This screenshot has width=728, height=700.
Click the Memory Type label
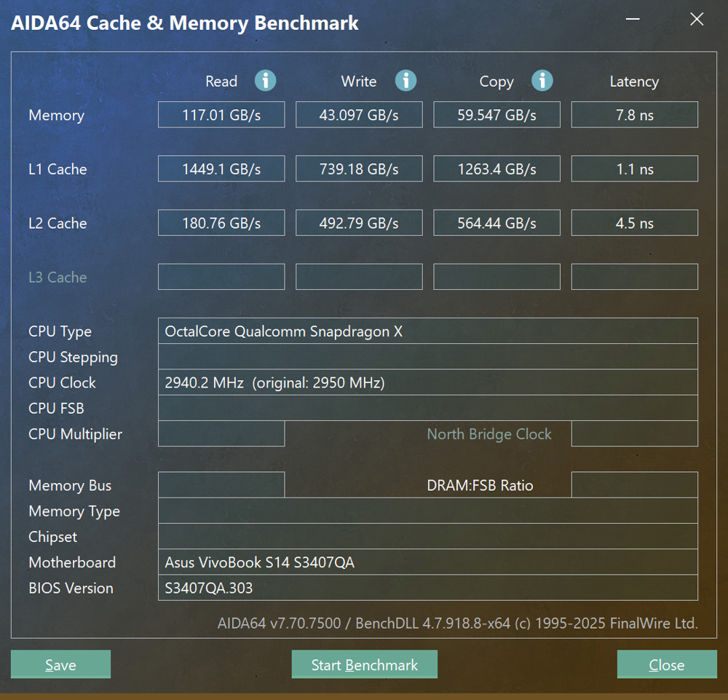(x=74, y=512)
